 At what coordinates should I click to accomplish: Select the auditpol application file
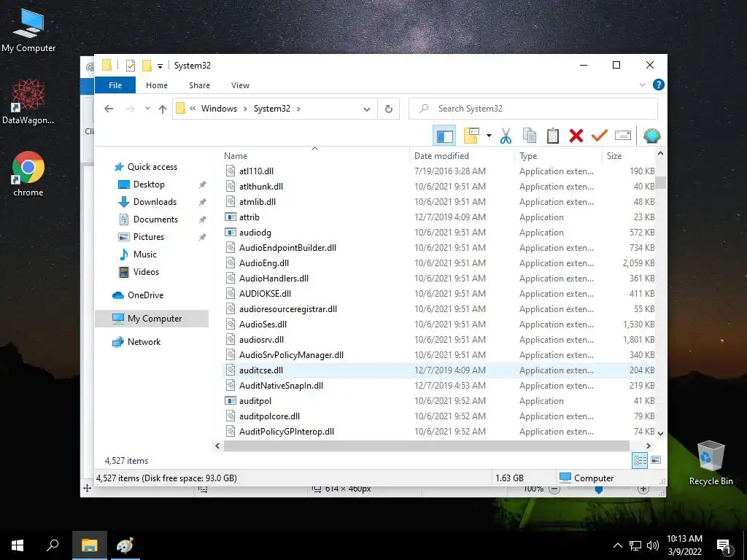(x=255, y=401)
